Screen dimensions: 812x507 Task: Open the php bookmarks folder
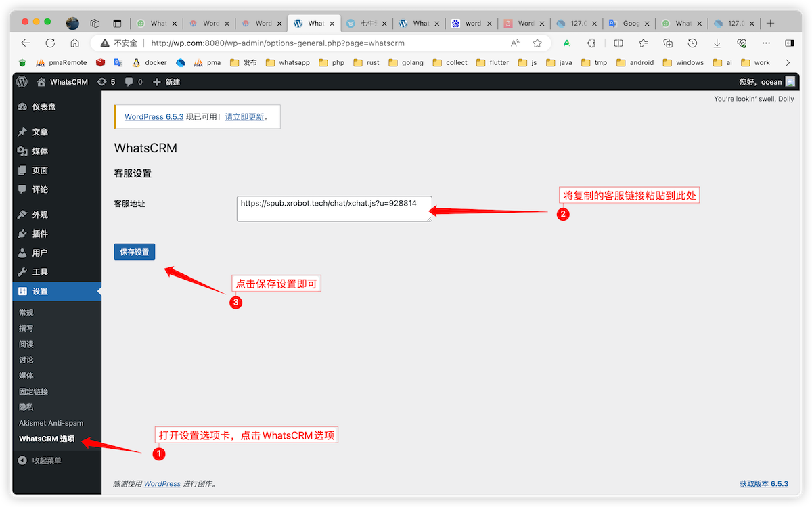332,62
